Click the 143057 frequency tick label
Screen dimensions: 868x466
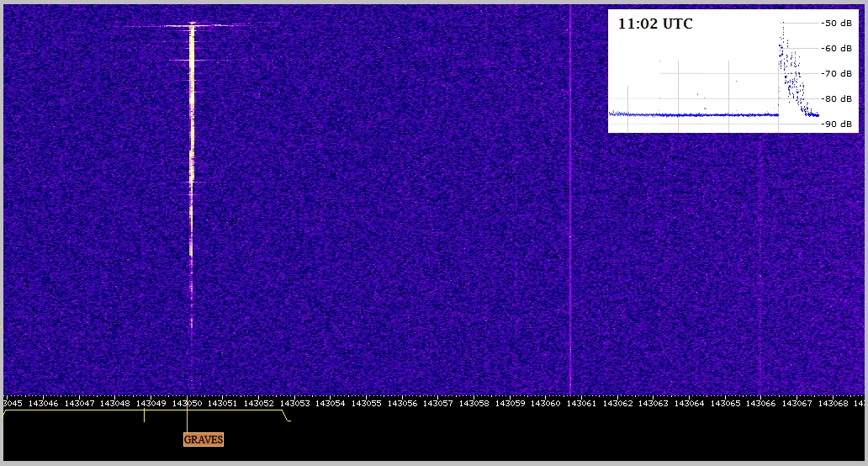[438, 404]
